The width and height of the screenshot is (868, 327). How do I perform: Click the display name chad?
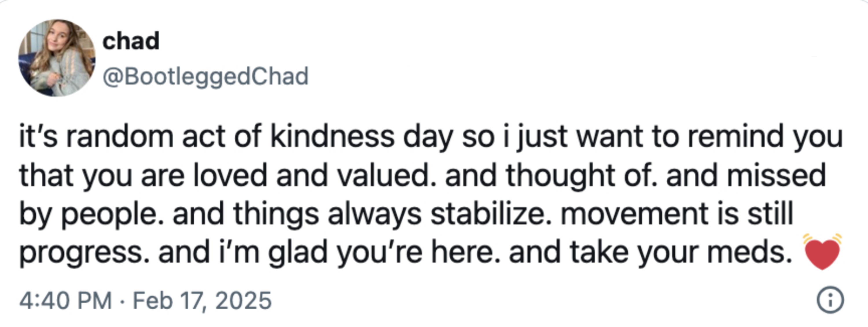point(131,41)
